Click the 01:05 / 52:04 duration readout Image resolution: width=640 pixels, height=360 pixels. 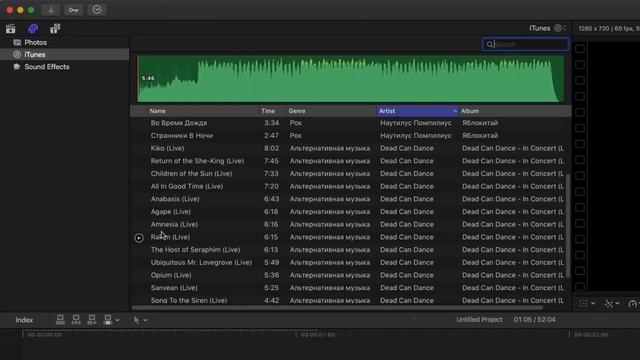[534, 320]
